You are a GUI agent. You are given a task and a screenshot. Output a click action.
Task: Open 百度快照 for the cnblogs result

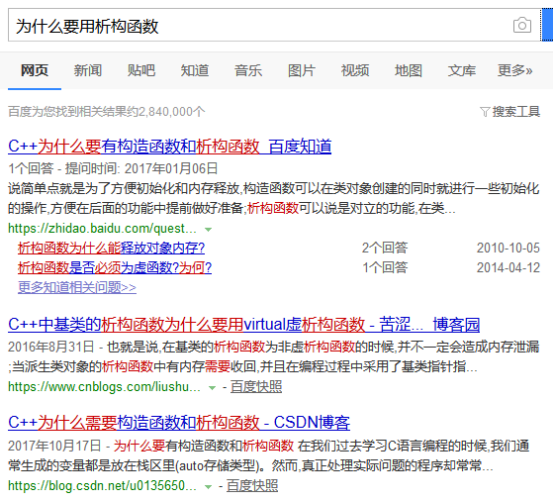[x=256, y=387]
